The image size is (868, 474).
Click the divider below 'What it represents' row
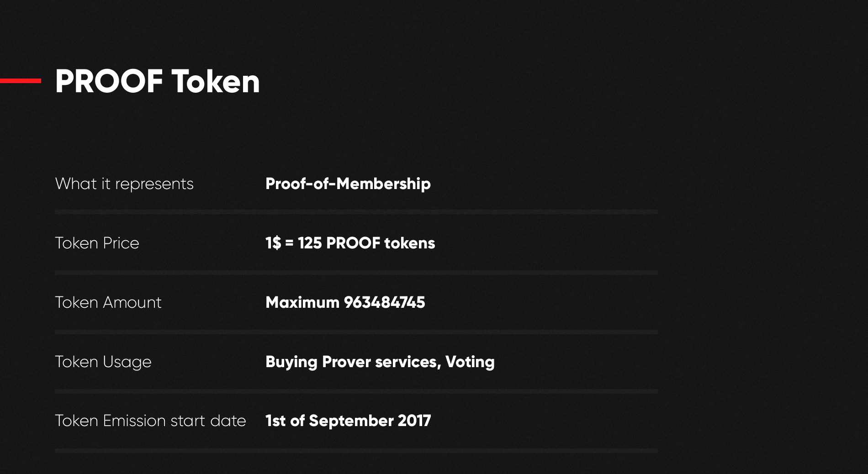point(356,212)
